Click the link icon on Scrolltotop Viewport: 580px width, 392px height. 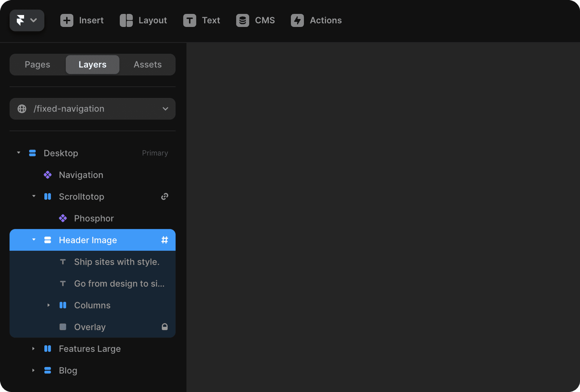(x=164, y=196)
